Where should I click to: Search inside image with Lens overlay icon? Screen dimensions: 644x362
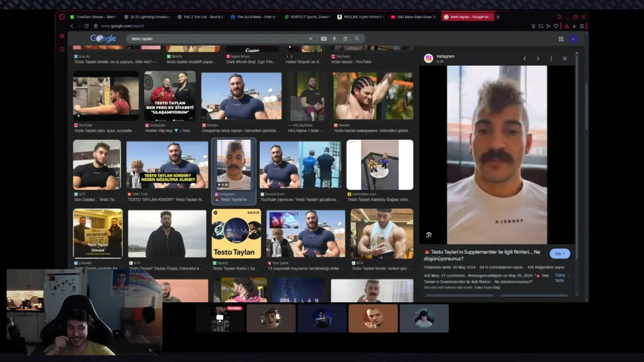point(429,235)
